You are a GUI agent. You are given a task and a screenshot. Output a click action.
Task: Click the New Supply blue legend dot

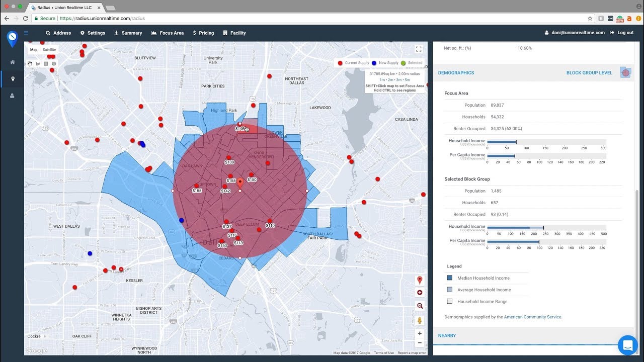(374, 63)
